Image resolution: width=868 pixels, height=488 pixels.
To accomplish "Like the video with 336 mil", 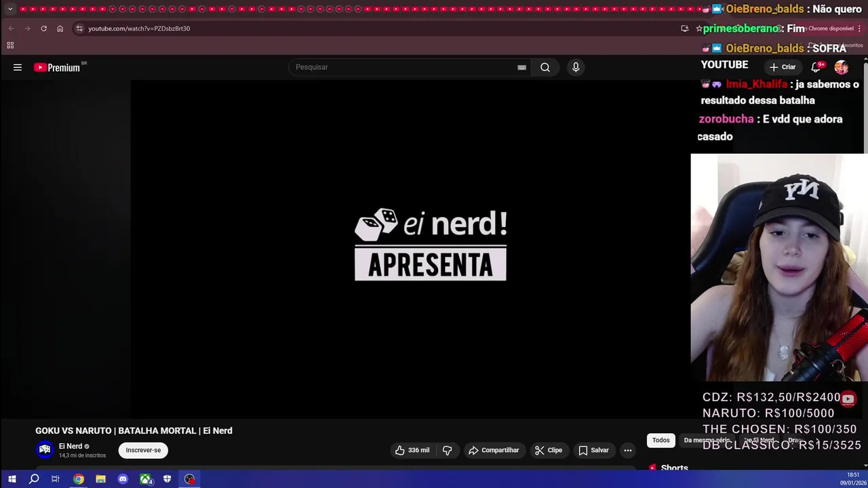I will click(412, 450).
